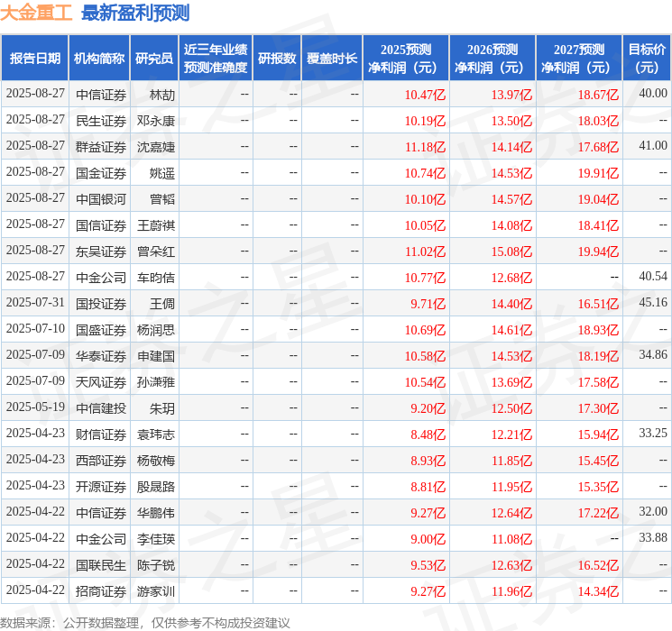Image resolution: width=672 pixels, height=631 pixels.
Task: Click the 17.30亿 profit value
Action: tap(598, 408)
